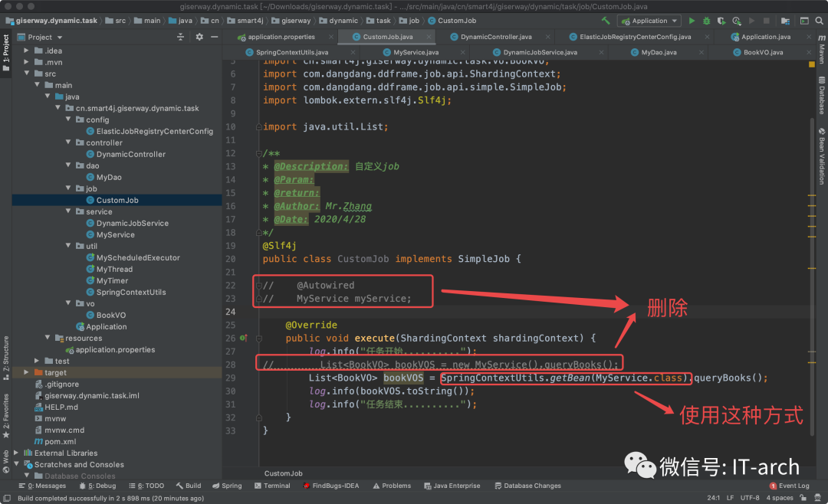Open Search Everywhere magnifier icon
Viewport: 828px width, 504px height.
click(819, 21)
